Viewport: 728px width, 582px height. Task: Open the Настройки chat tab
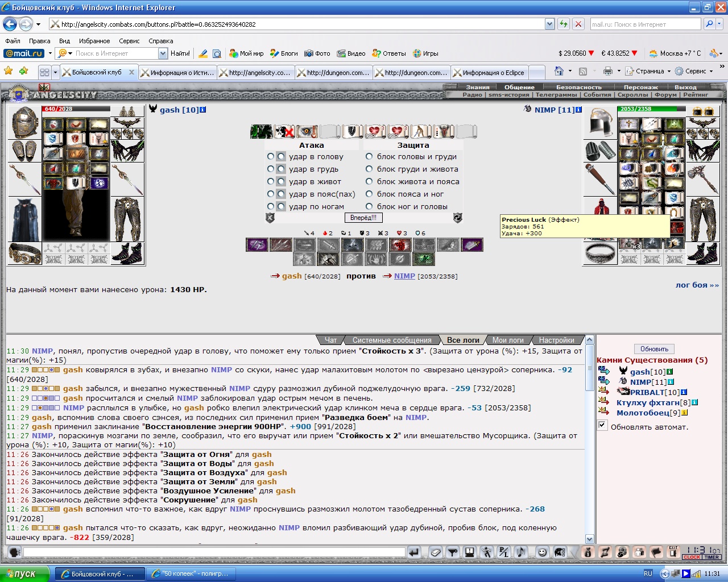pos(557,340)
